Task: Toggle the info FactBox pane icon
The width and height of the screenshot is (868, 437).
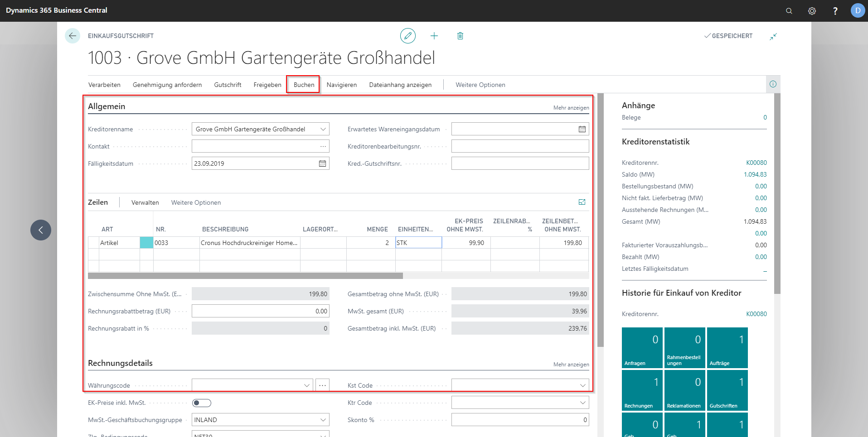Action: point(773,84)
